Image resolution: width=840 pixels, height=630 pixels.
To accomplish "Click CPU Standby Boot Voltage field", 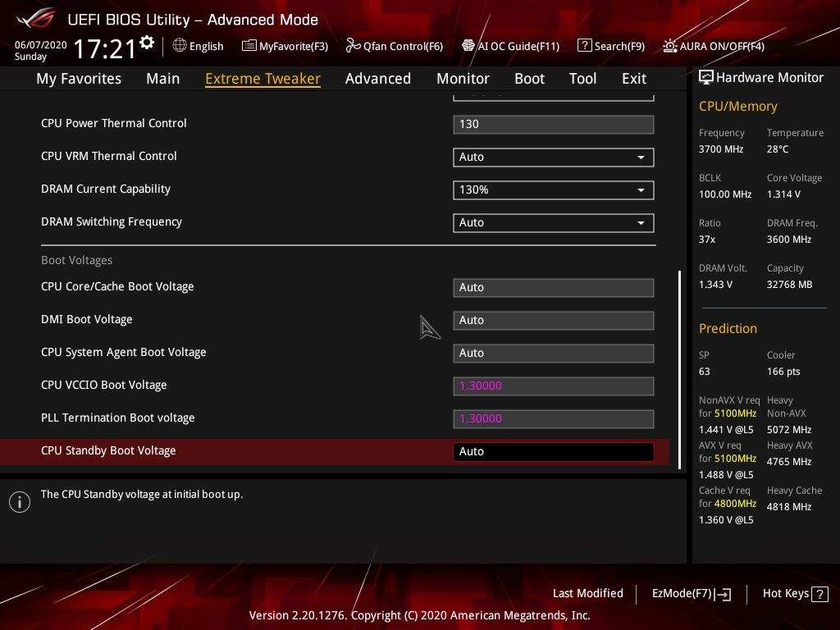I will tap(554, 452).
